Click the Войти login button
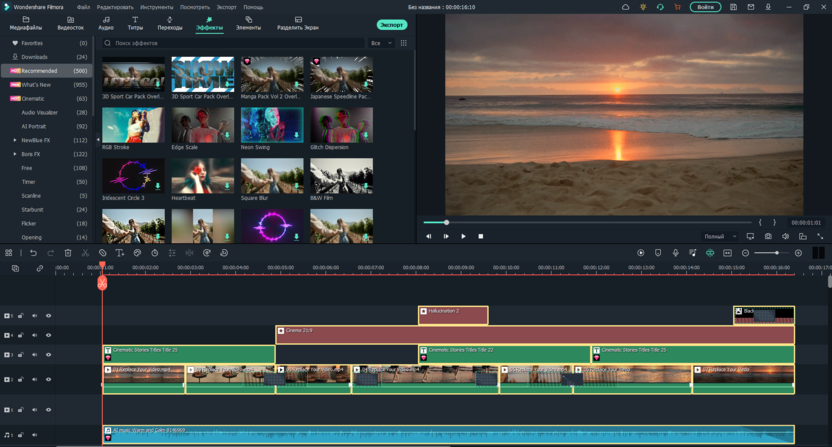Image resolution: width=832 pixels, height=447 pixels. 705,7
